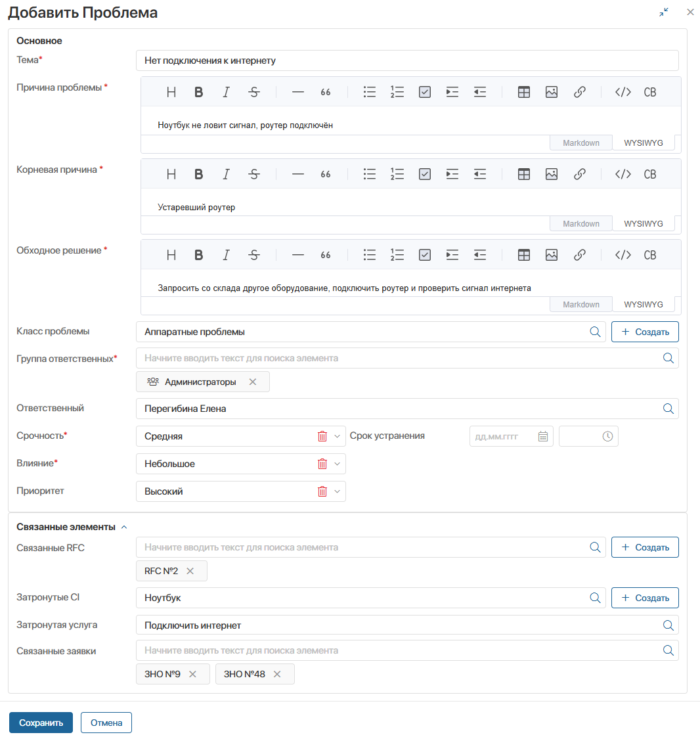Insert blockquote in Корневая причина editor
The image size is (700, 739).
(326, 174)
